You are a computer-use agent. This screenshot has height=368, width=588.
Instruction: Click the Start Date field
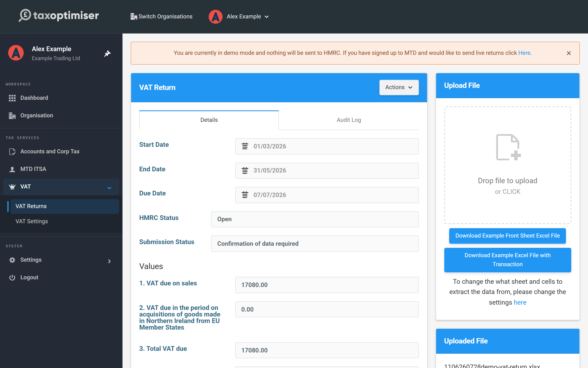tap(327, 146)
